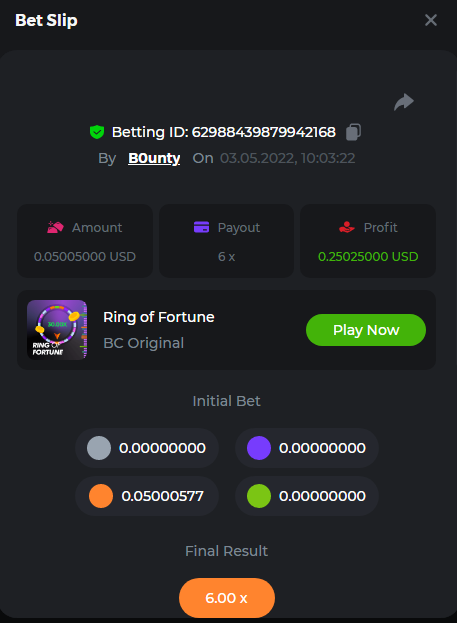Viewport: 457px width, 623px height.
Task: Click the purple Payout card icon
Action: pos(201,227)
